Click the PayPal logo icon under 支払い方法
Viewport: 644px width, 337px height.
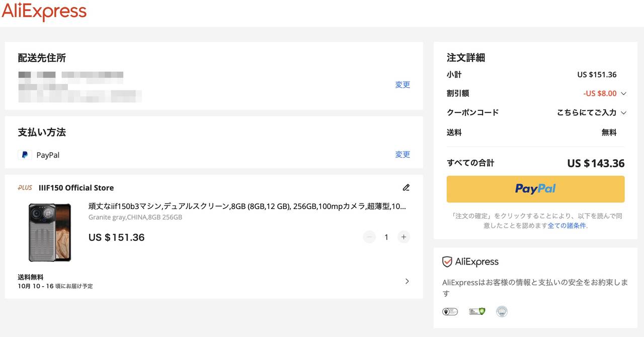(25, 155)
